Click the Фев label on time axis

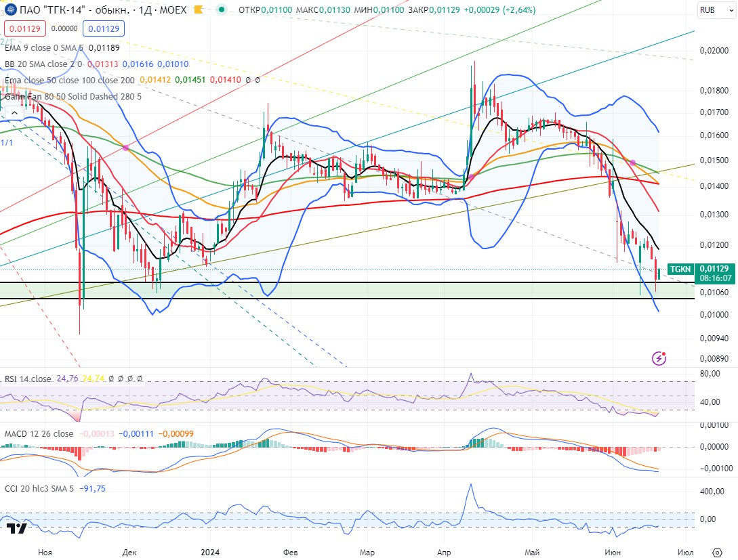[x=290, y=552]
